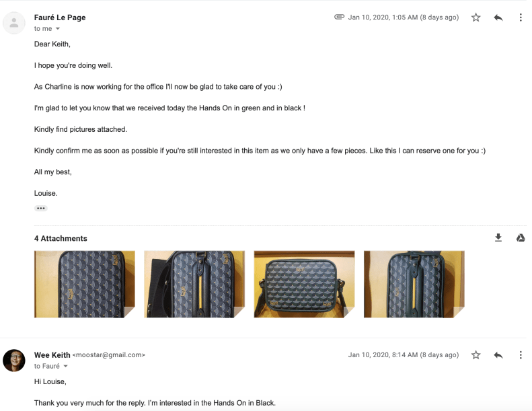Click Wee Keith's profile photo
The width and height of the screenshot is (532, 411).
tap(14, 360)
